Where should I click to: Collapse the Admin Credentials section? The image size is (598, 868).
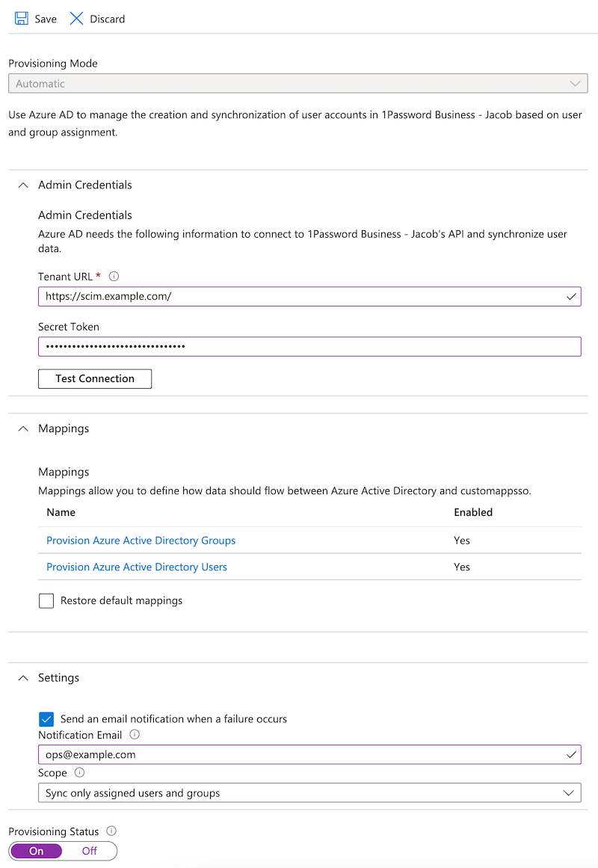[x=22, y=185]
